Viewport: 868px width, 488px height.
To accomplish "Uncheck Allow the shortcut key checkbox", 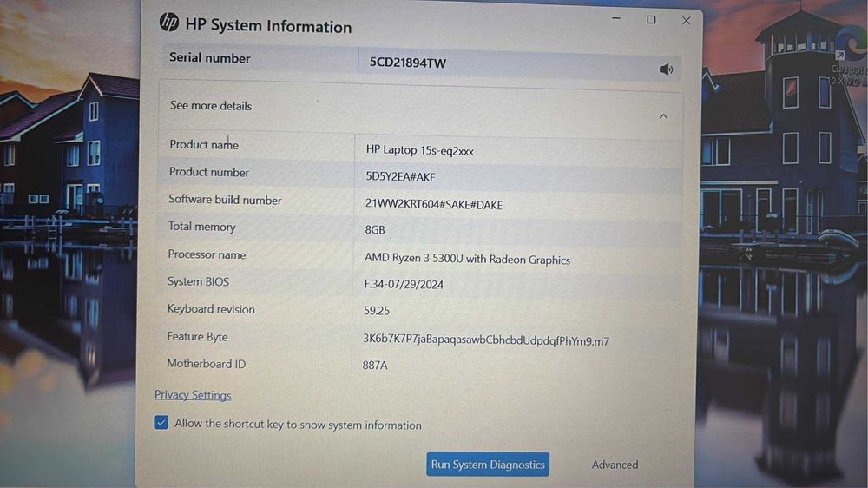I will pos(161,423).
